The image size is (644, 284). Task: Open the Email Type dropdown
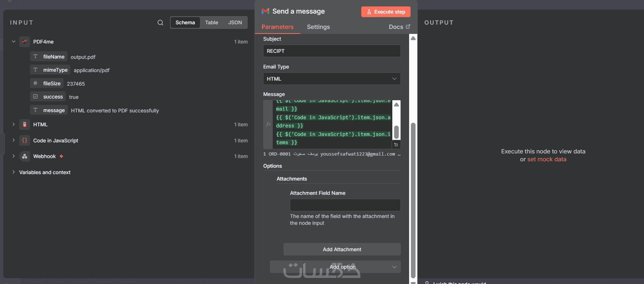coord(332,79)
